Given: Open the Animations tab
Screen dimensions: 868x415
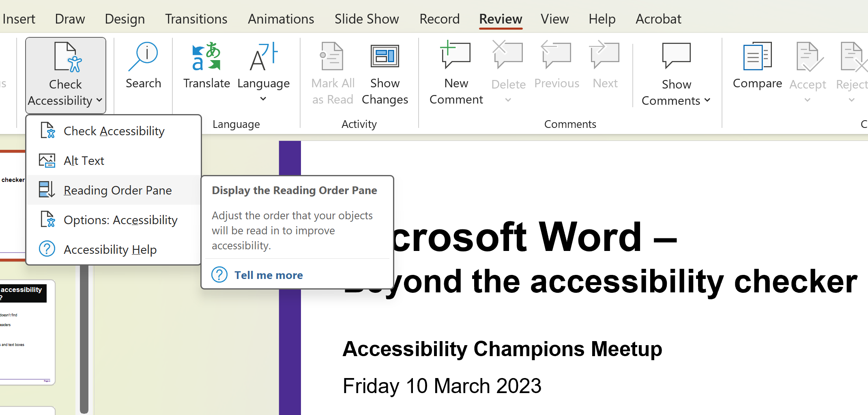Looking at the screenshot, I should click(x=281, y=19).
